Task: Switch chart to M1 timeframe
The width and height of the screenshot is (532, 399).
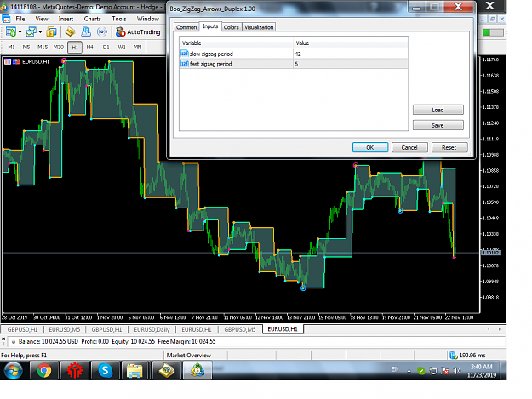Action: [11, 47]
